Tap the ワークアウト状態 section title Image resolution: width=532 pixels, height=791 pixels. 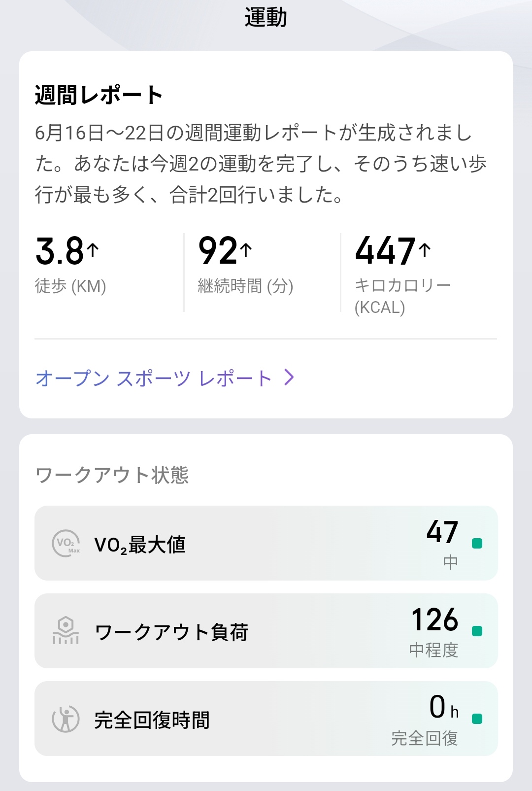112,475
